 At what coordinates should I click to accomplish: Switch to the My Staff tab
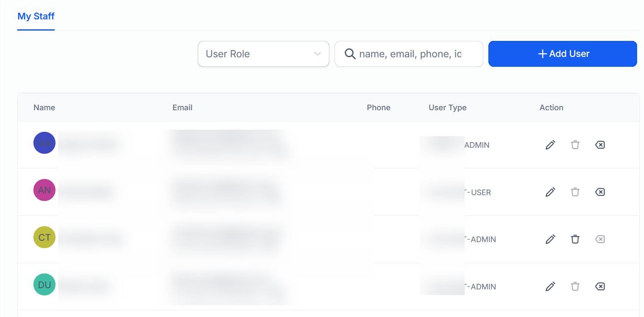(x=36, y=17)
